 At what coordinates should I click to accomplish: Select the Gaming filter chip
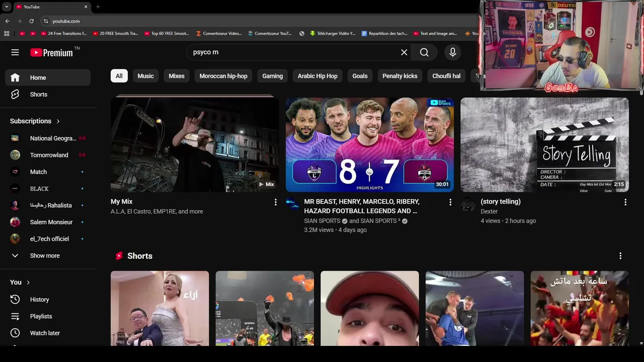(273, 76)
